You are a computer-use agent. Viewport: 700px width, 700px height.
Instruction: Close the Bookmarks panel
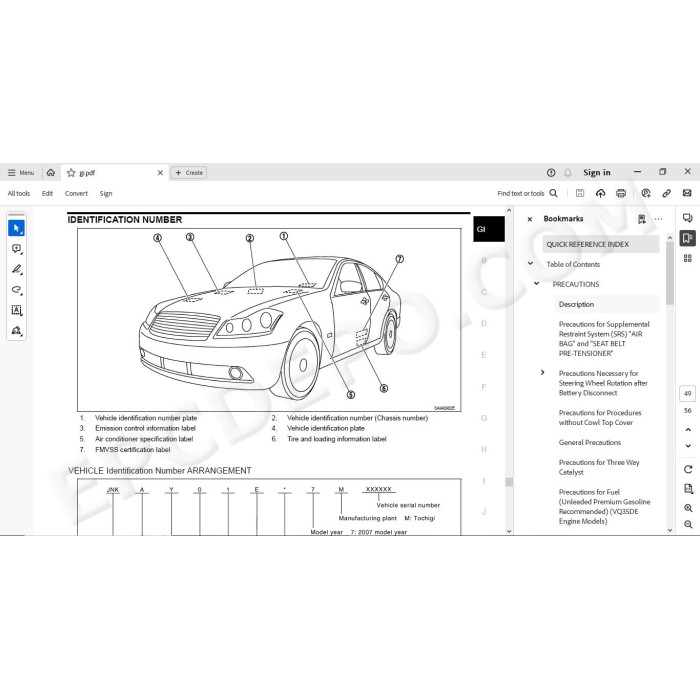(530, 219)
